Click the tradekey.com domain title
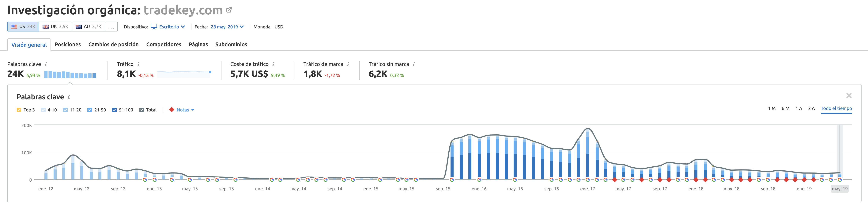This screenshot has height=207, width=868. click(183, 10)
